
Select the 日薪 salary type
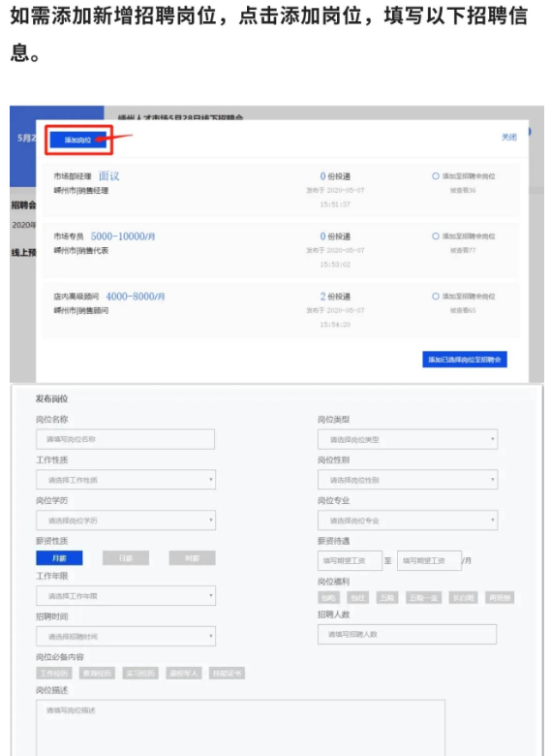[126, 558]
